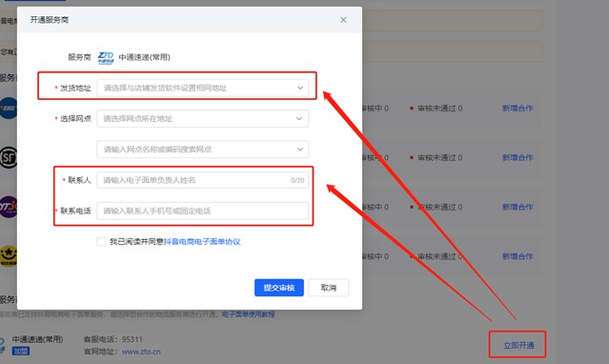Click 立即开通 for 中通速递
The image size is (609, 364).
click(518, 345)
